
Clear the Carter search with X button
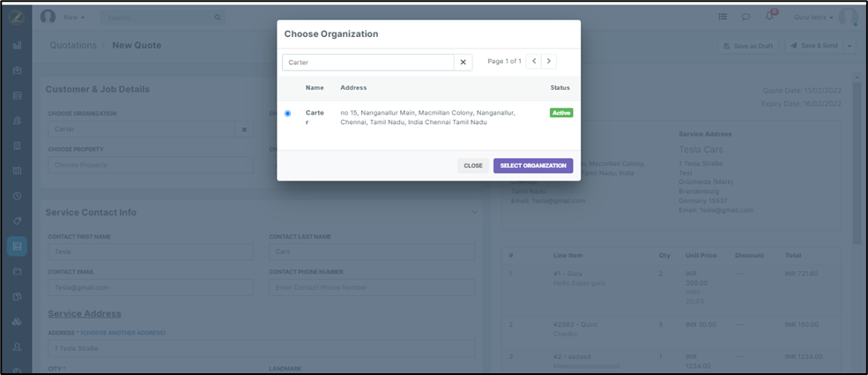pyautogui.click(x=463, y=62)
